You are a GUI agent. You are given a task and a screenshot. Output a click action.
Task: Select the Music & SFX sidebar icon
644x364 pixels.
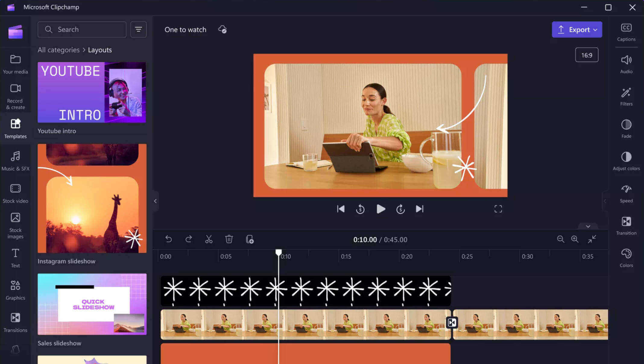pos(15,161)
